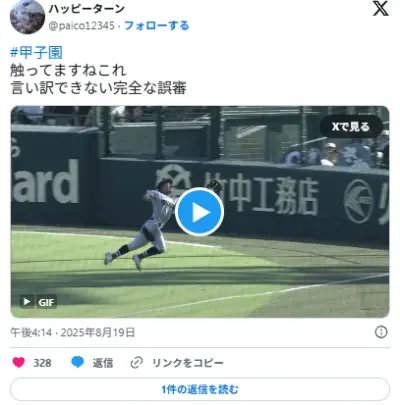Open the info icon beside the date
Image resolution: width=400 pixels, height=405 pixels.
click(x=381, y=332)
